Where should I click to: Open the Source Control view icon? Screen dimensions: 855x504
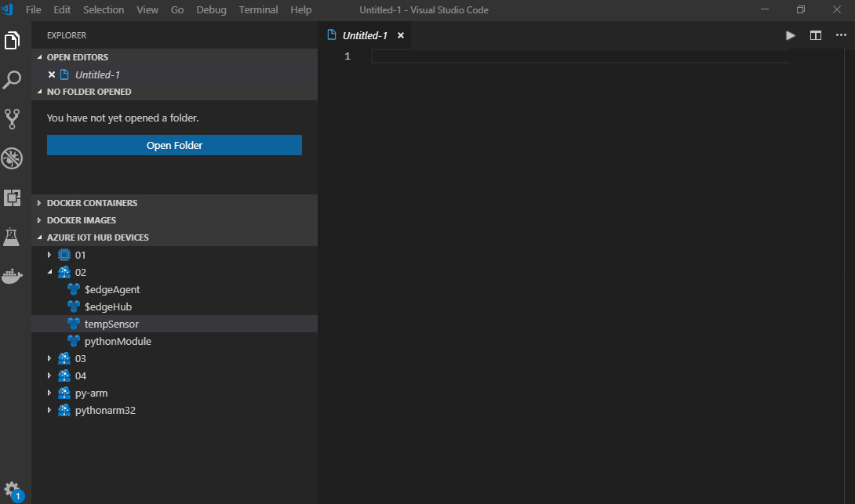tap(12, 119)
